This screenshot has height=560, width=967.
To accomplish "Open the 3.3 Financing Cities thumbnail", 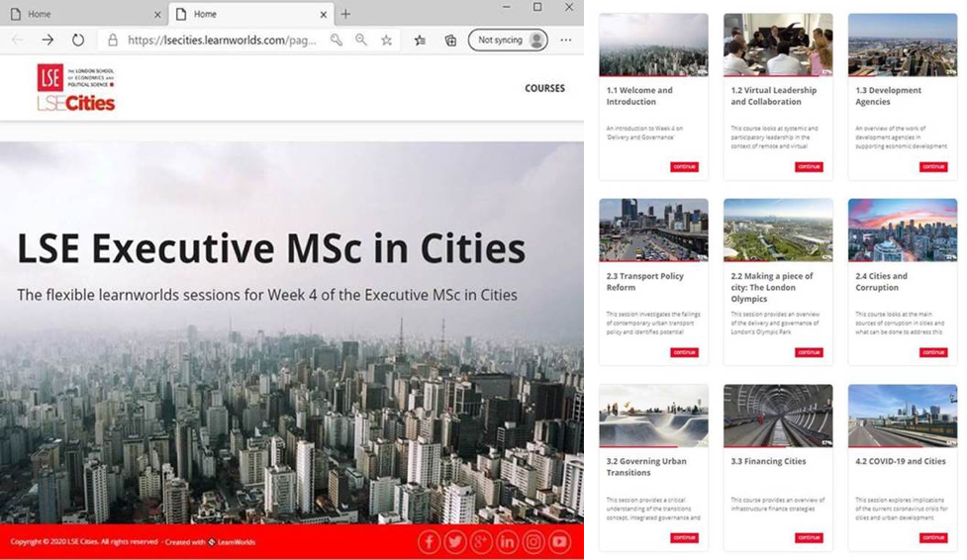I will pos(777,415).
